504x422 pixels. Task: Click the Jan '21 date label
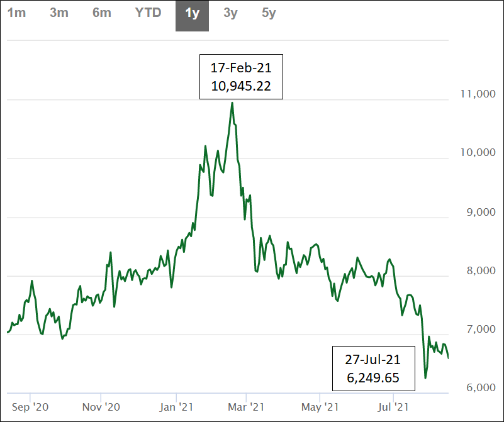[x=177, y=406]
